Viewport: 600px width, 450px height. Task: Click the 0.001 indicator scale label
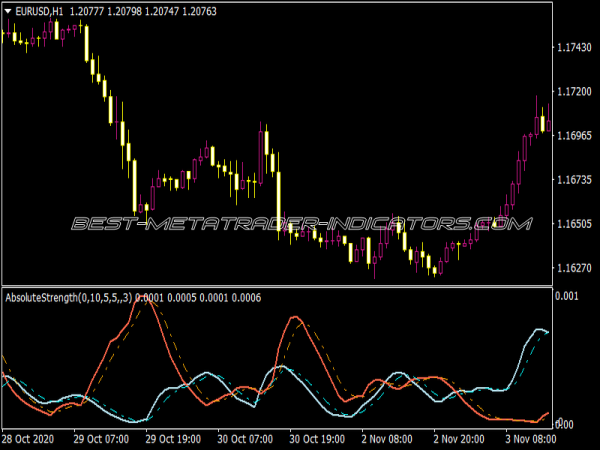coord(567,297)
